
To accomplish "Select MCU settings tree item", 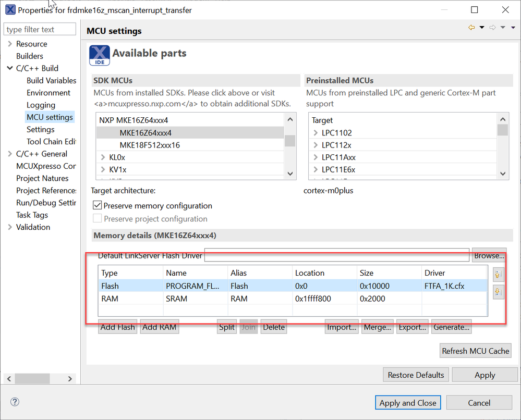I will [x=50, y=117].
